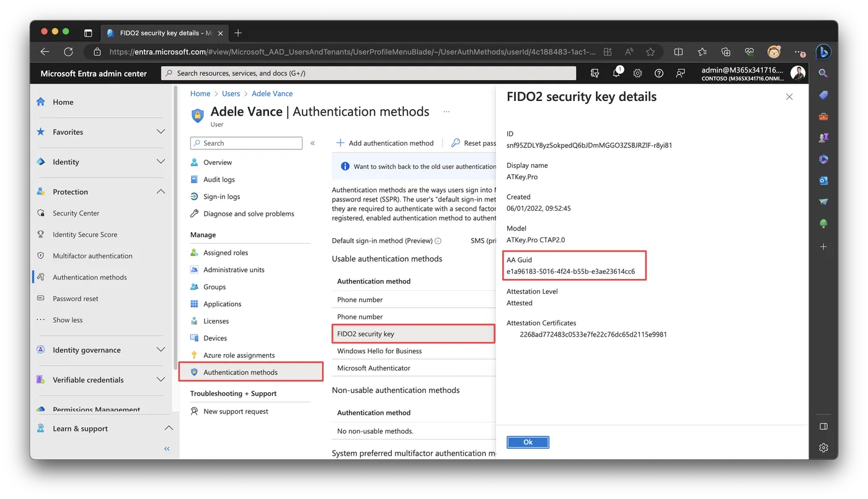Go back using the browser back arrow
The height and width of the screenshot is (499, 868).
click(45, 52)
